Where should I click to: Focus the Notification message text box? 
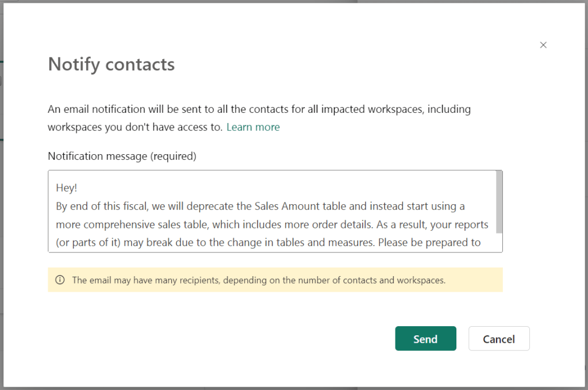click(x=270, y=212)
